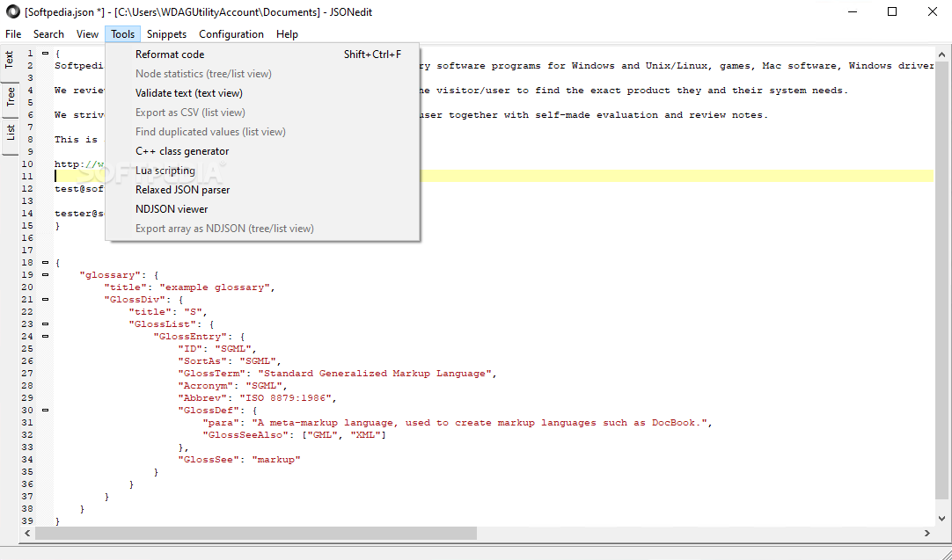Collapse the fold marker on line 18
This screenshot has height=560, width=952.
[45, 263]
